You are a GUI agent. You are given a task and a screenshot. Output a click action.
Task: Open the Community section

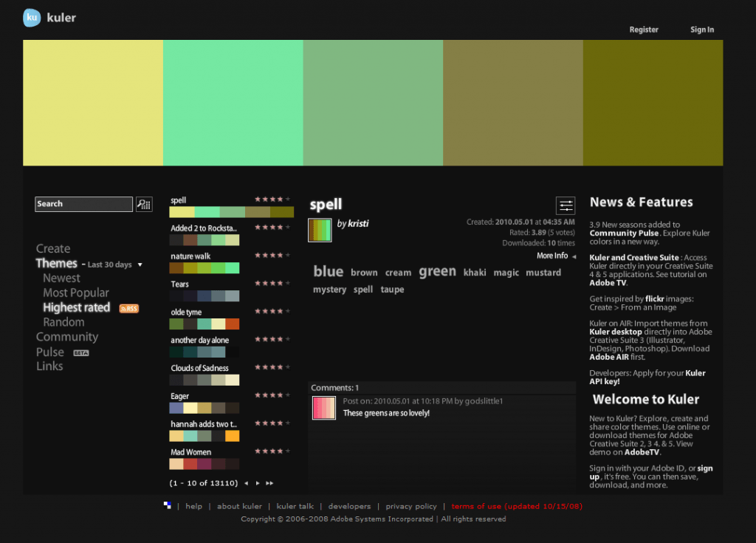67,337
